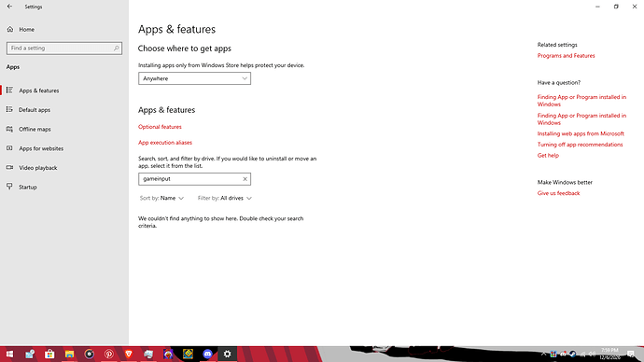Open Offline maps settings
Viewport: 644px width, 362px height.
(x=35, y=129)
